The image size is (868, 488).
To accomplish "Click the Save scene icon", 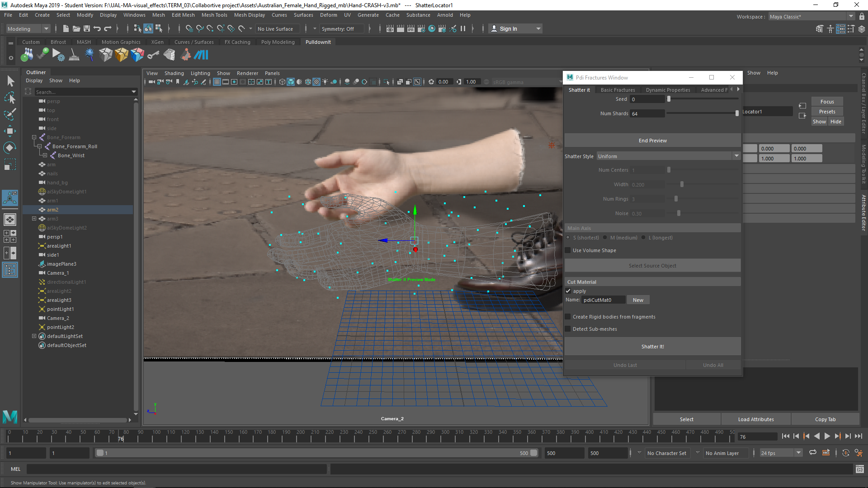I will click(87, 29).
